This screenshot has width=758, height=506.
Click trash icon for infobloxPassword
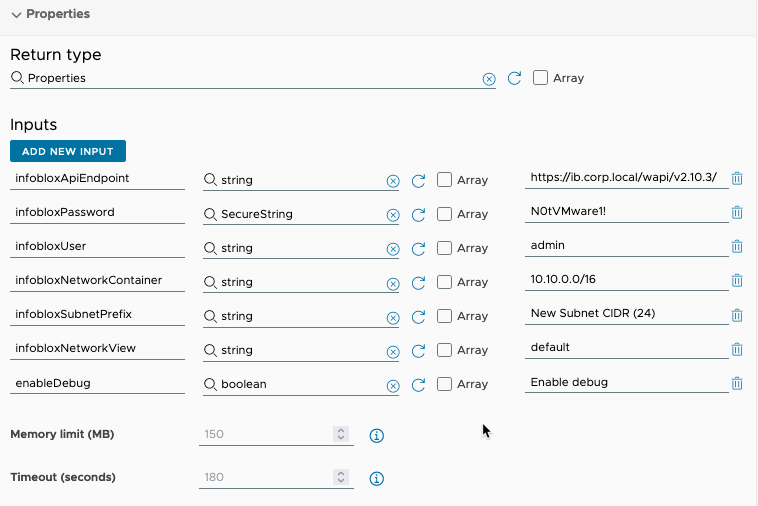pyautogui.click(x=737, y=213)
